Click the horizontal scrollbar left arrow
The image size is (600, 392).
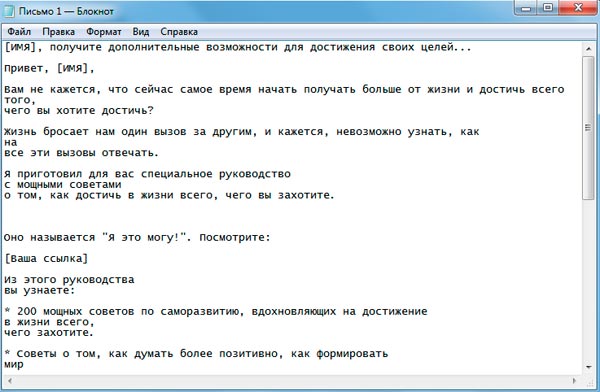[x=10, y=381]
